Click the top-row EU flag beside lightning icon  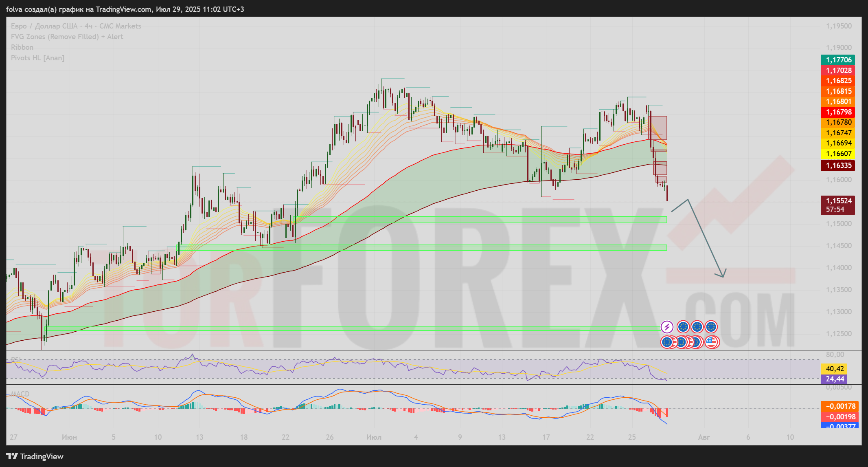tap(683, 327)
